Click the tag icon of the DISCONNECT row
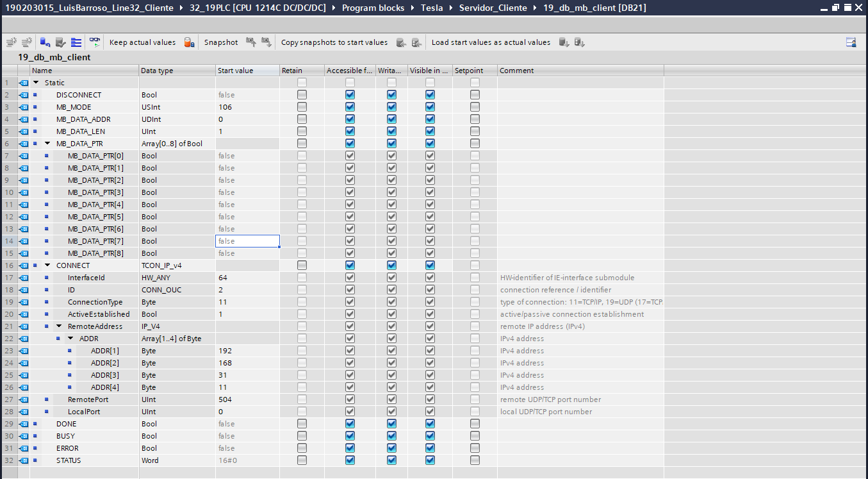 (x=24, y=95)
